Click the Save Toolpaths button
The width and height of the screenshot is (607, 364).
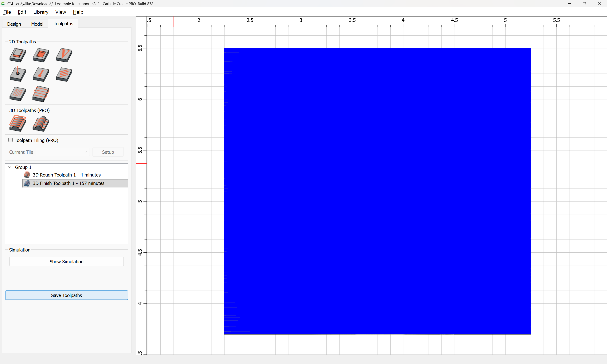point(66,295)
